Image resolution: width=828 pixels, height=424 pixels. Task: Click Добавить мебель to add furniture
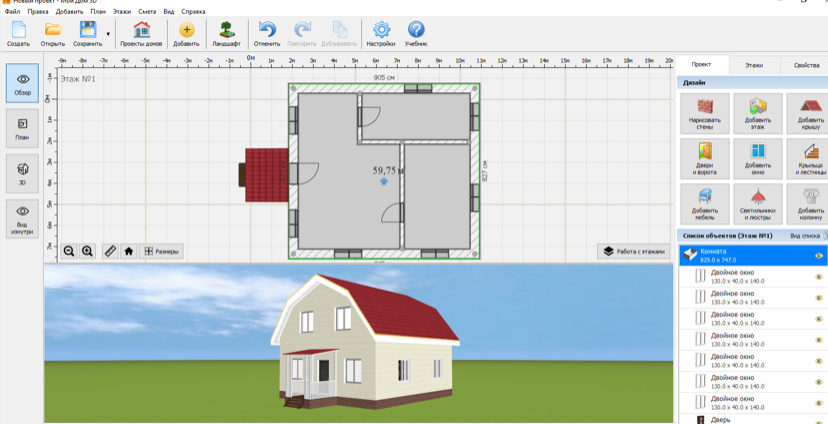(x=704, y=204)
